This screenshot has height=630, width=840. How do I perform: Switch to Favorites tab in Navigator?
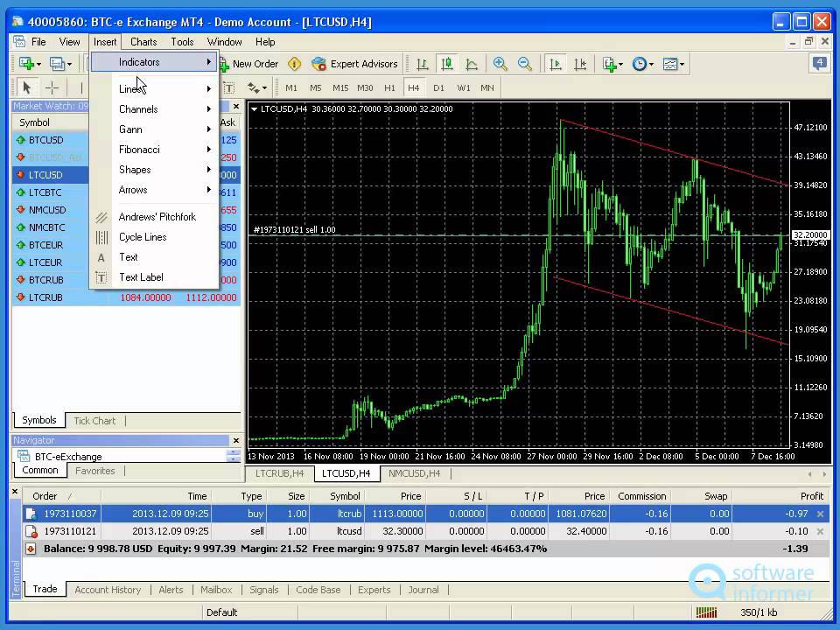[x=94, y=471]
